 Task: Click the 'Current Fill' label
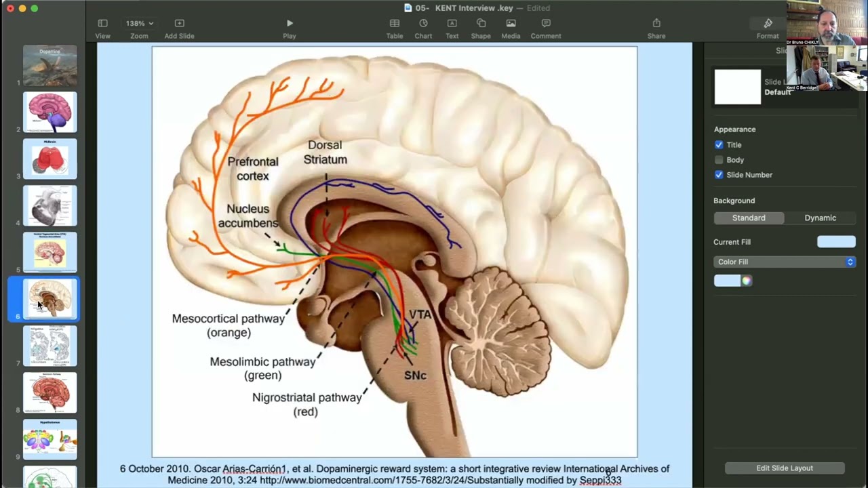732,242
